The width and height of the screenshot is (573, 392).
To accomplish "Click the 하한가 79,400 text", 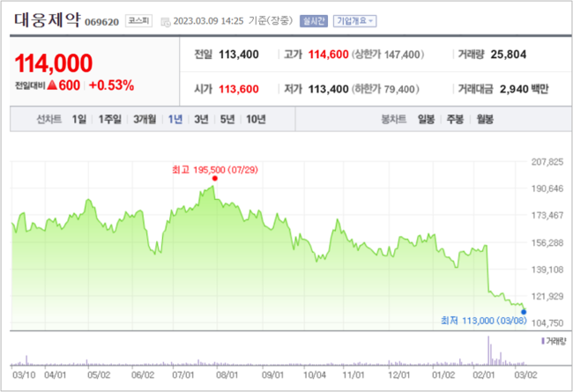I will point(385,89).
